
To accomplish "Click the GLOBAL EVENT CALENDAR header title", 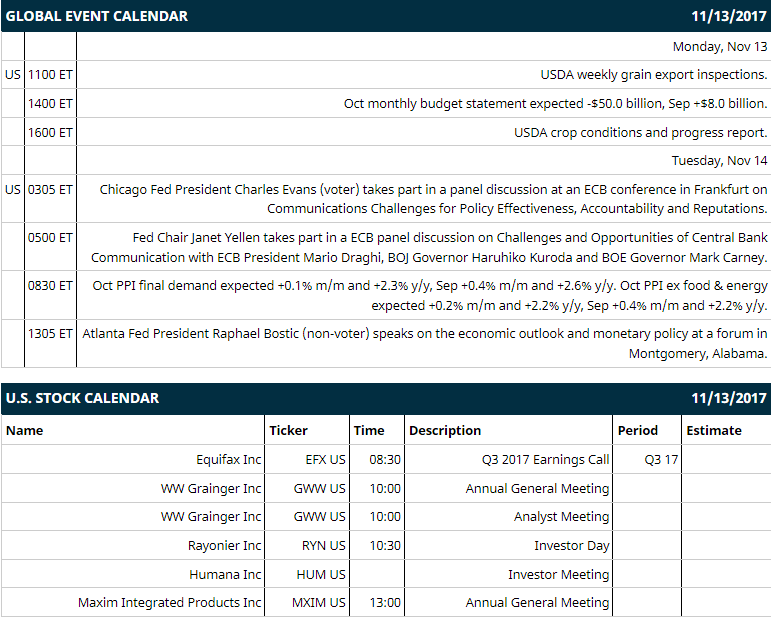I will coord(96,16).
